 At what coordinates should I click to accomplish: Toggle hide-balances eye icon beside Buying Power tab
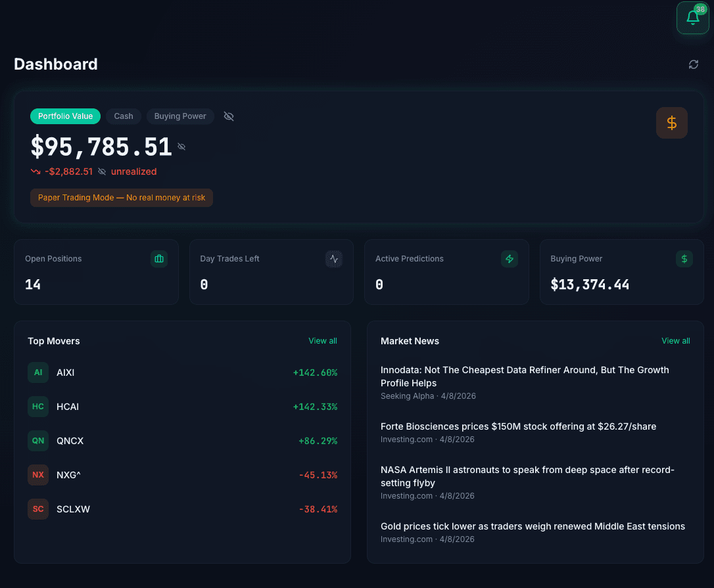229,116
